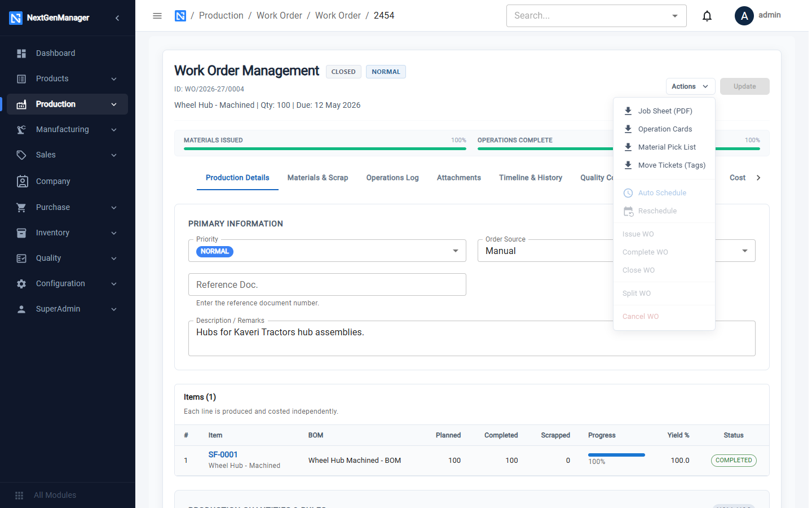Expand the Priority dropdown showing NORMAL
The width and height of the screenshot is (812, 508).
(327, 251)
